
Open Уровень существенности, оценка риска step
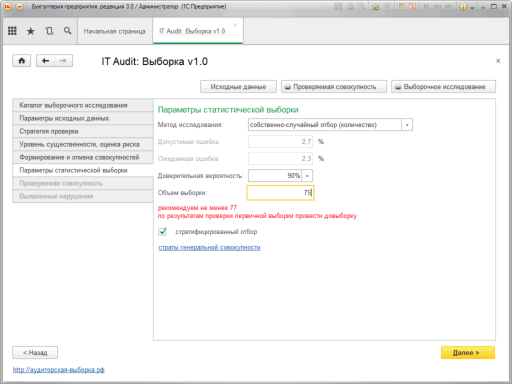83,144
